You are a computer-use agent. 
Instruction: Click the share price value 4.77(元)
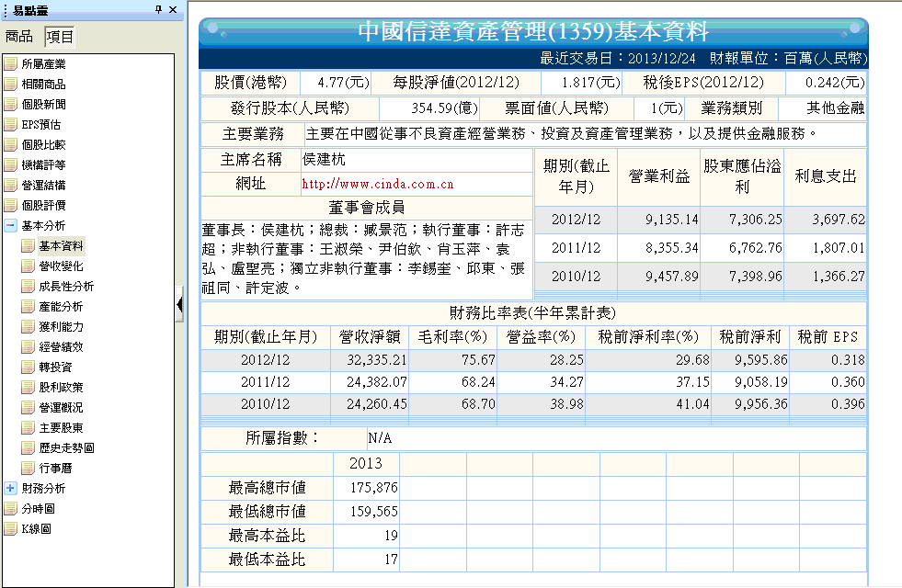[x=344, y=83]
